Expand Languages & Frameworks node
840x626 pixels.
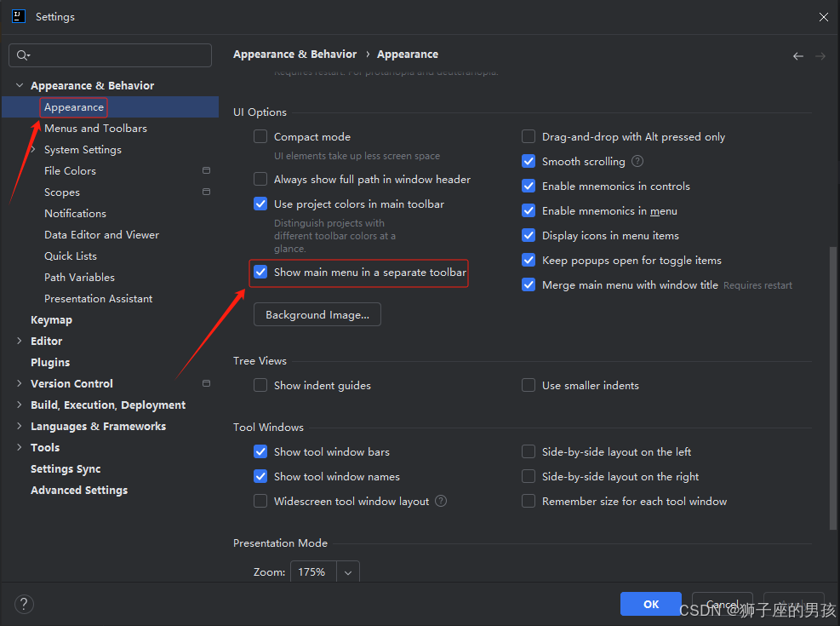coord(20,426)
